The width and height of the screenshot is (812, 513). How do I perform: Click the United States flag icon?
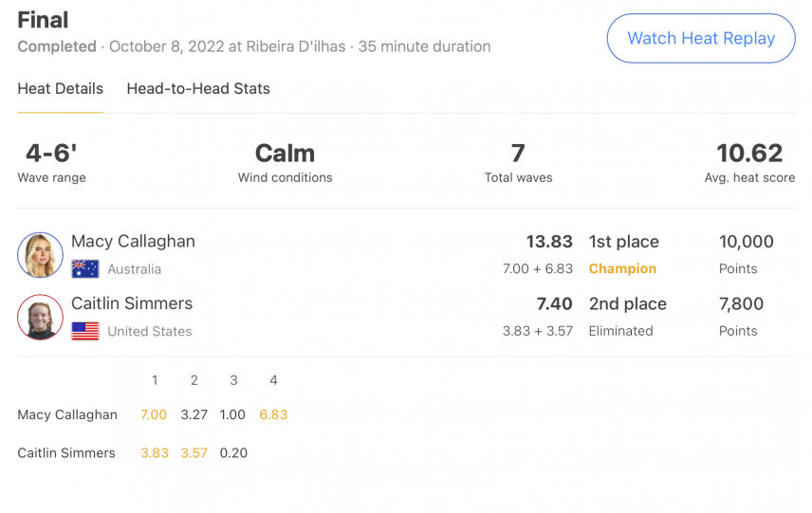[85, 331]
